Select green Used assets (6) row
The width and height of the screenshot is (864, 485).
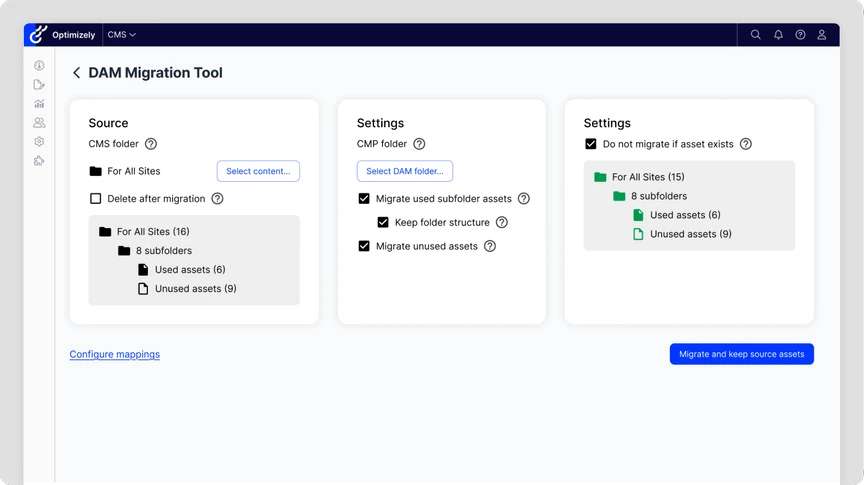[x=677, y=215]
